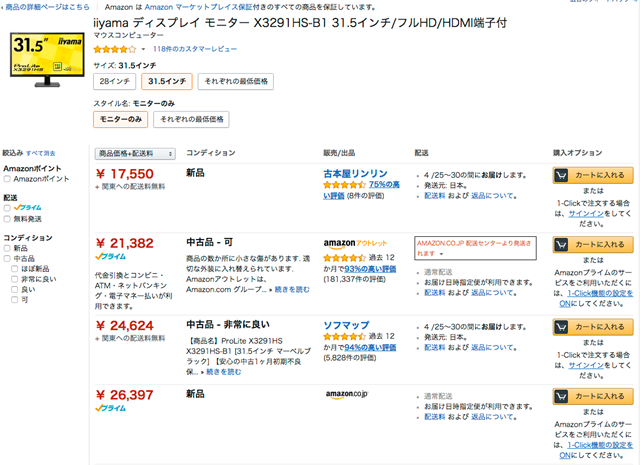Open the 118件のカスタマーレビュー link
The height and width of the screenshot is (465, 640).
(195, 49)
